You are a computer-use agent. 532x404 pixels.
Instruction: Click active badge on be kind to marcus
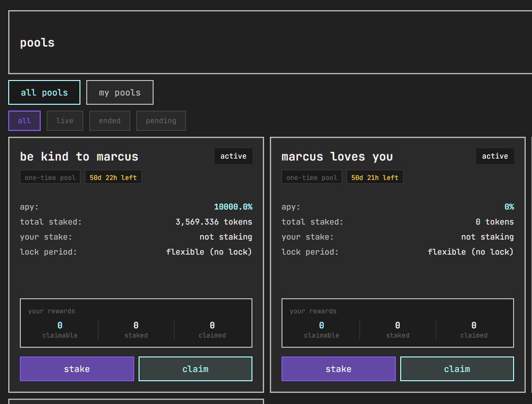234,156
